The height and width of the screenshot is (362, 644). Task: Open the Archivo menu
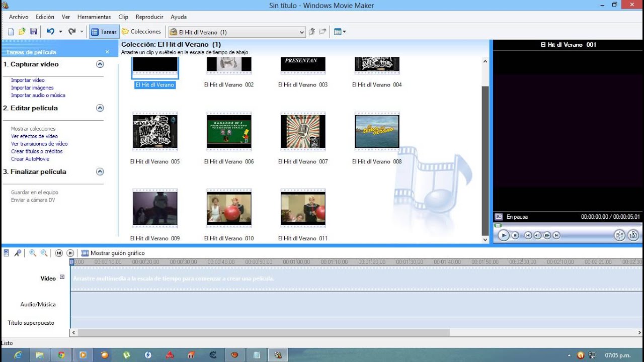click(19, 17)
